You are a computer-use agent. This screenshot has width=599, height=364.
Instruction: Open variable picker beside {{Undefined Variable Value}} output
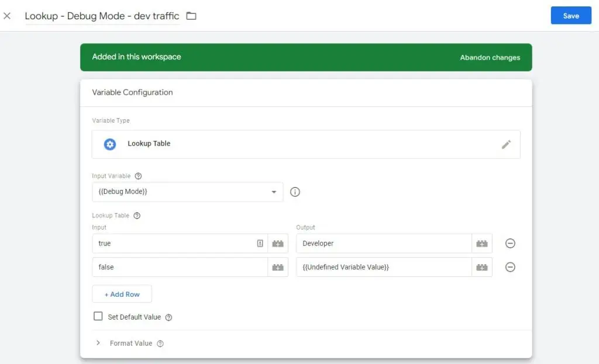[x=482, y=267]
